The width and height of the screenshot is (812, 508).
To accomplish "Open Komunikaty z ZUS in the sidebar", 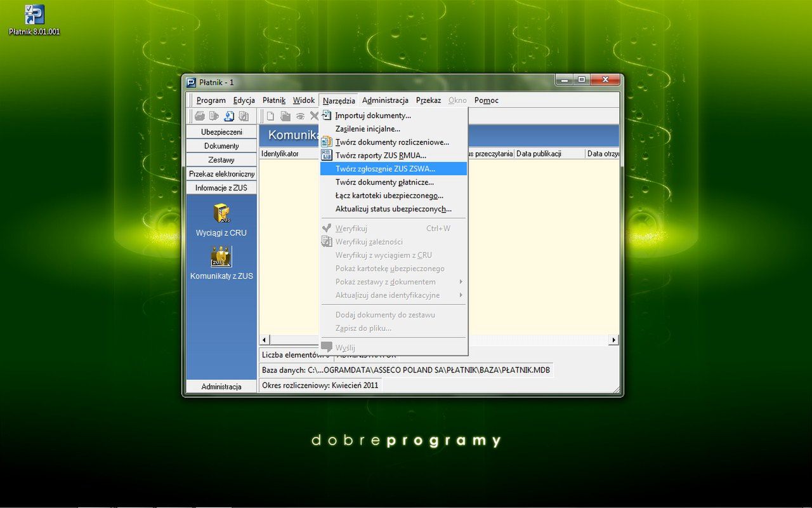I will point(221,264).
